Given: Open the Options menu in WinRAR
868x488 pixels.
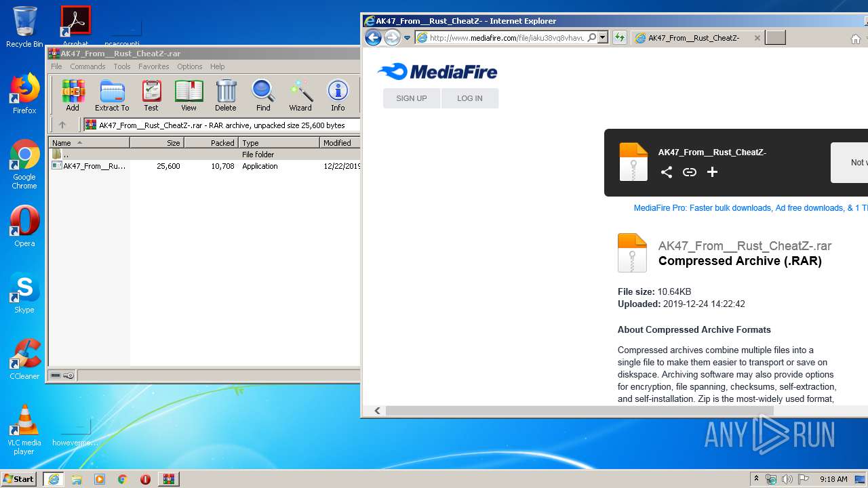Looking at the screenshot, I should pyautogui.click(x=190, y=66).
